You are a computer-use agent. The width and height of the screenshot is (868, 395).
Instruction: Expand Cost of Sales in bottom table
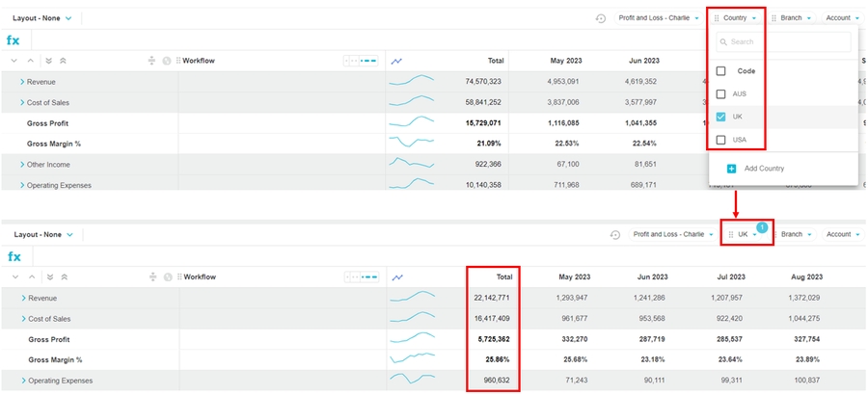pyautogui.click(x=22, y=319)
